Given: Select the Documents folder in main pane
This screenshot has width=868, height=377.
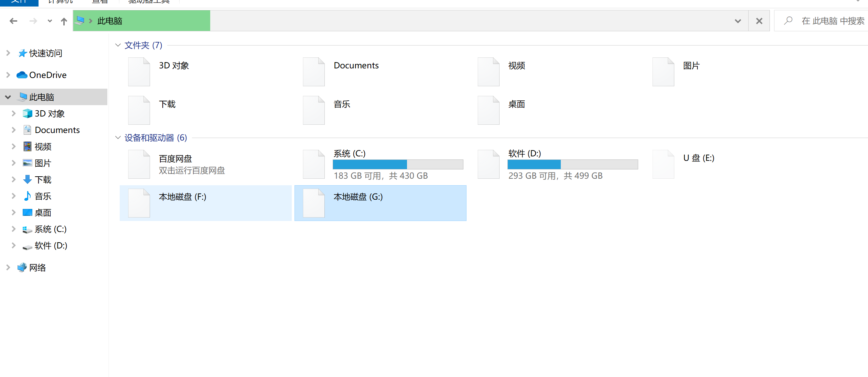Looking at the screenshot, I should tap(381, 72).
